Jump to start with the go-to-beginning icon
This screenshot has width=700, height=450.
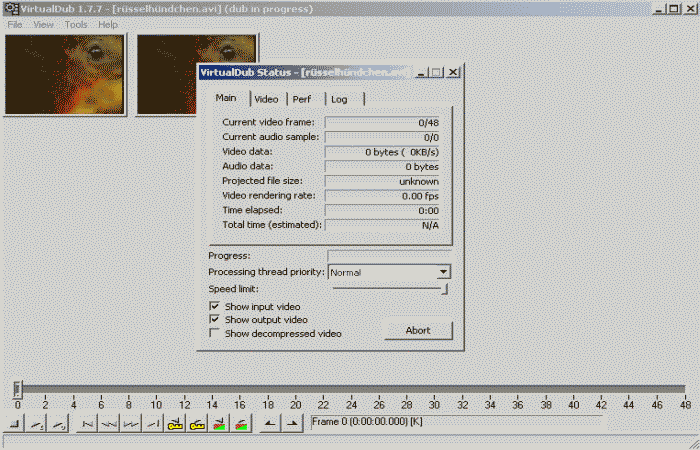tap(87, 425)
